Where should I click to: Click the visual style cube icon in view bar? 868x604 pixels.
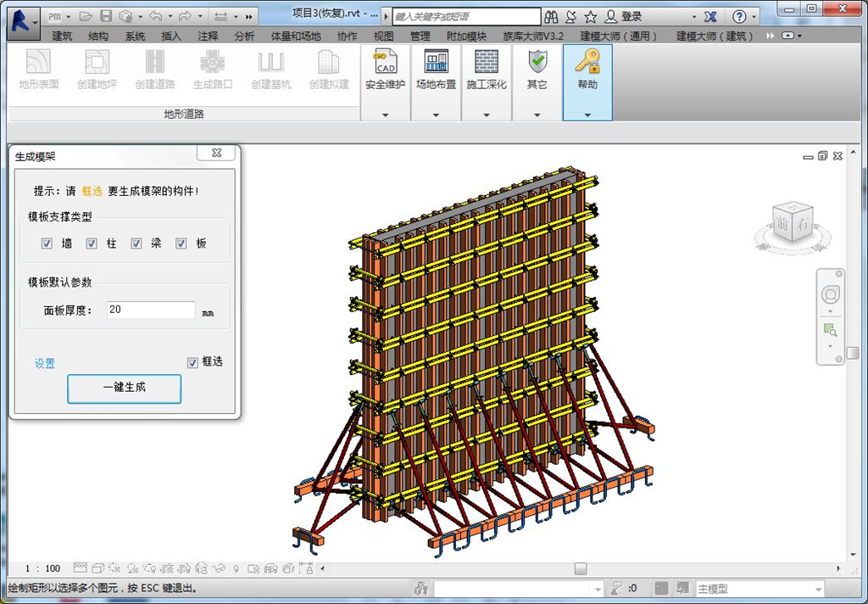98,568
